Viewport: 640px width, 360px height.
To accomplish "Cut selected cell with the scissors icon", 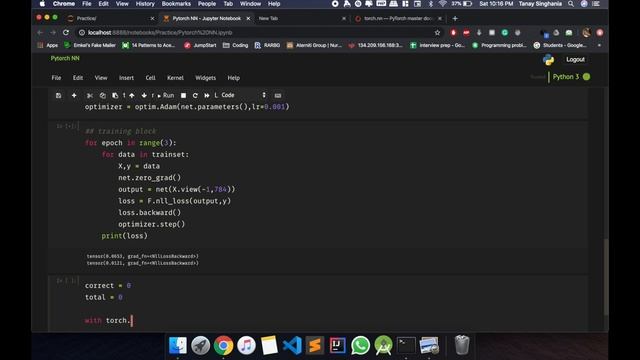I will pyautogui.click(x=90, y=96).
